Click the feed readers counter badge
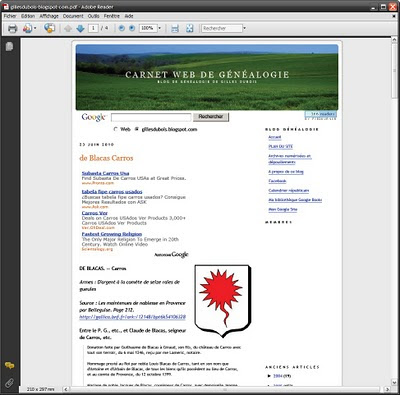Screen dimensions: 400x395 [x=320, y=115]
